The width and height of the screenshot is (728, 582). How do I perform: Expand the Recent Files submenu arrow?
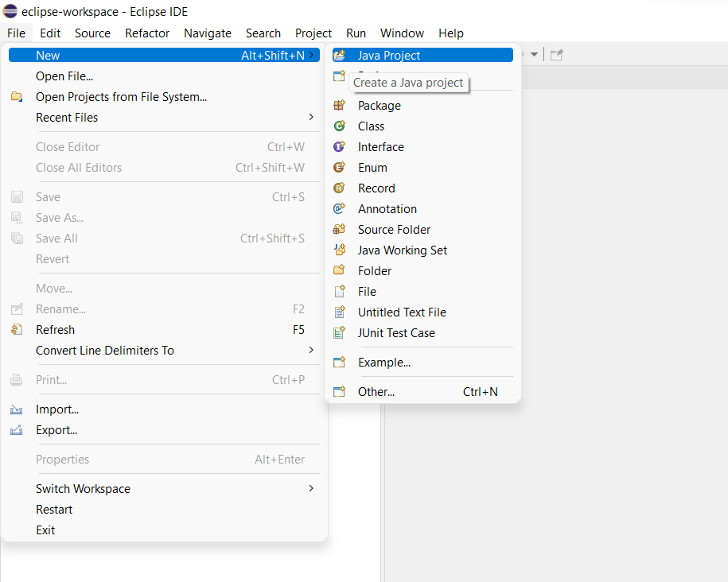tap(311, 117)
